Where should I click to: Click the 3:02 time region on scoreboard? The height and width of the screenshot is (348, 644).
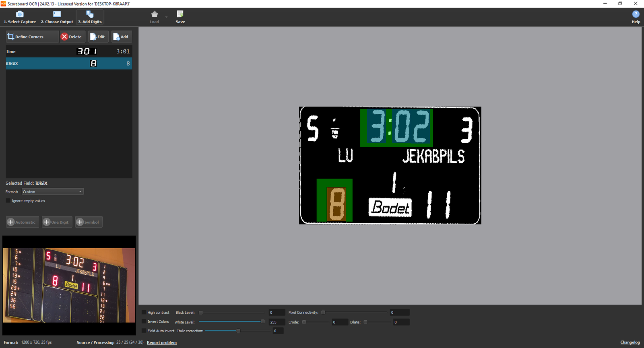[396, 128]
